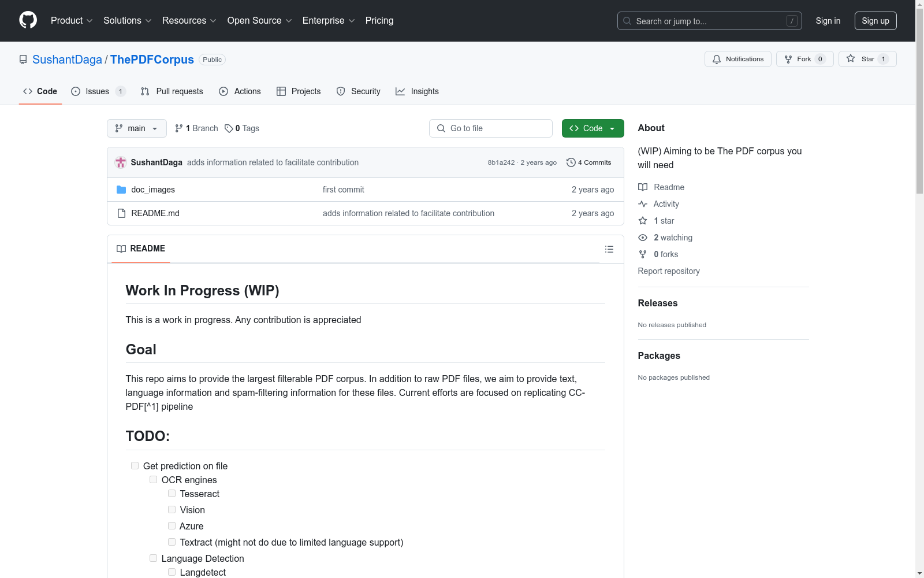Viewport: 924px width, 578px height.
Task: Expand the Solutions menu
Action: (x=128, y=21)
